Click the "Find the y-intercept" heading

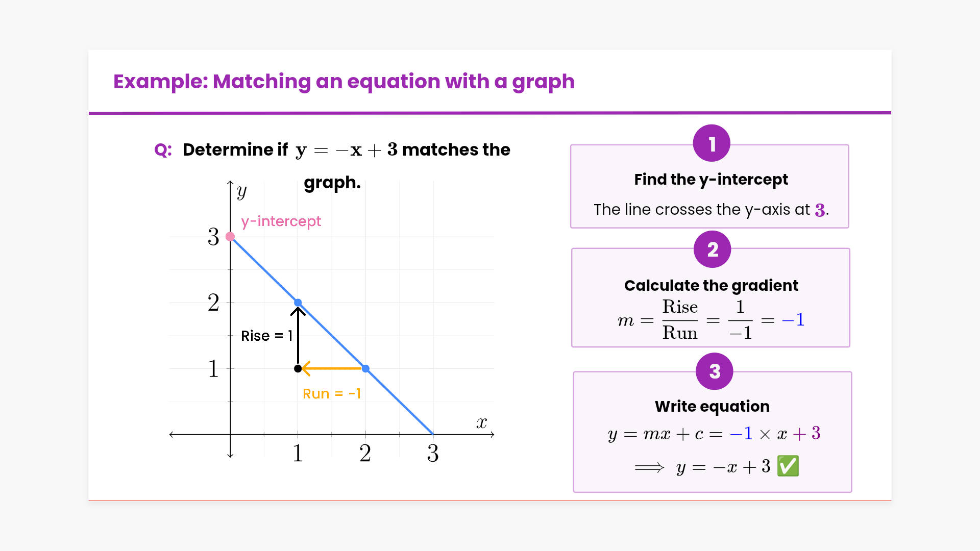click(710, 180)
